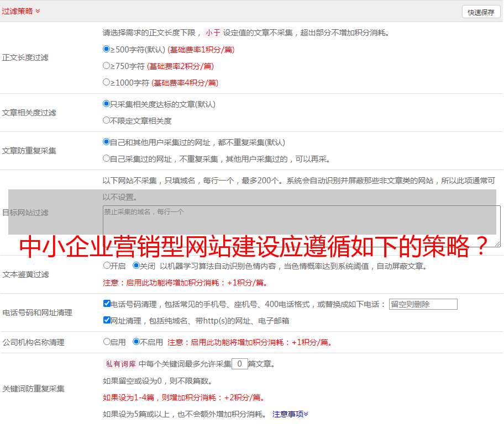Select 关闭 radio for 文本鉴黄过滤

(136, 266)
